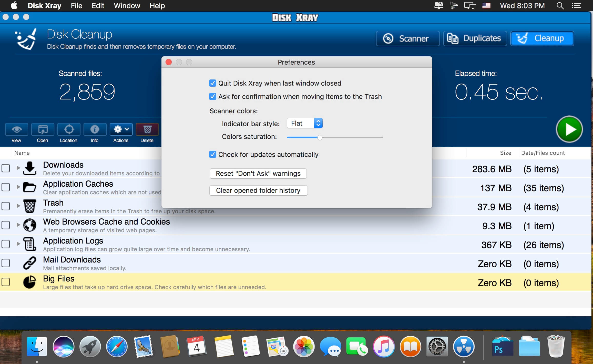This screenshot has width=593, height=364.
Task: Click Reset "Don't Ask" warnings button
Action: [258, 174]
